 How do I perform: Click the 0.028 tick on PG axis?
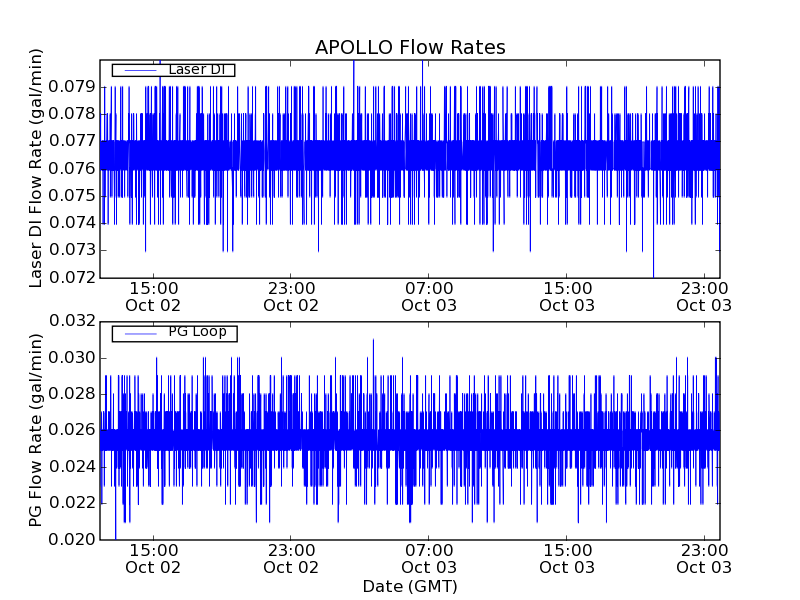[x=72, y=394]
